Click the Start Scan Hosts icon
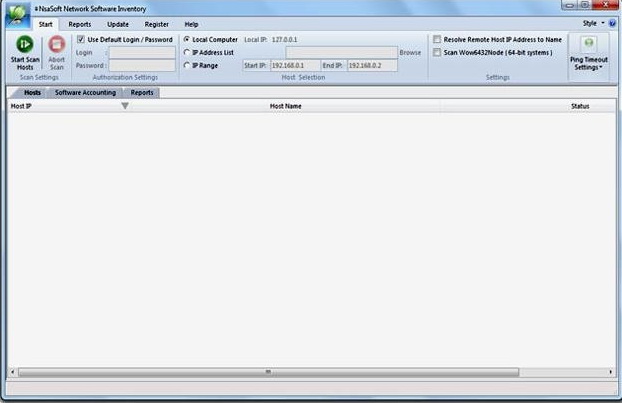Screen dimensions: 622x403 25,44
